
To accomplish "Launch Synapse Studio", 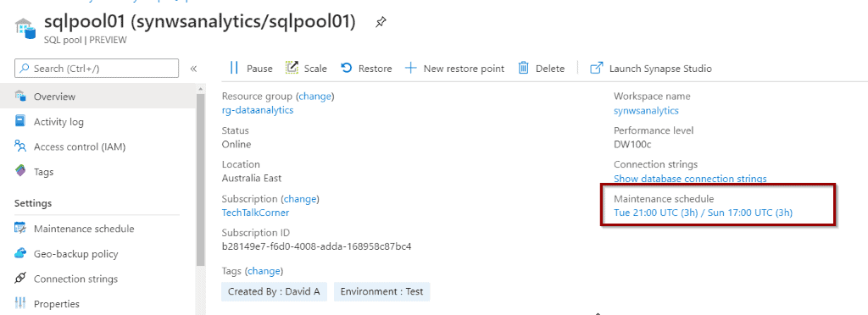I will pos(651,69).
